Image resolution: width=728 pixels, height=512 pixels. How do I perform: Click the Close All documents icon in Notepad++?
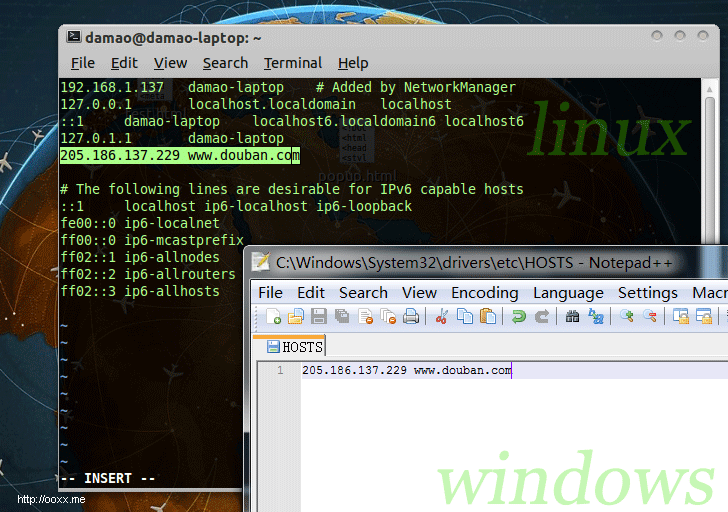tap(388, 316)
